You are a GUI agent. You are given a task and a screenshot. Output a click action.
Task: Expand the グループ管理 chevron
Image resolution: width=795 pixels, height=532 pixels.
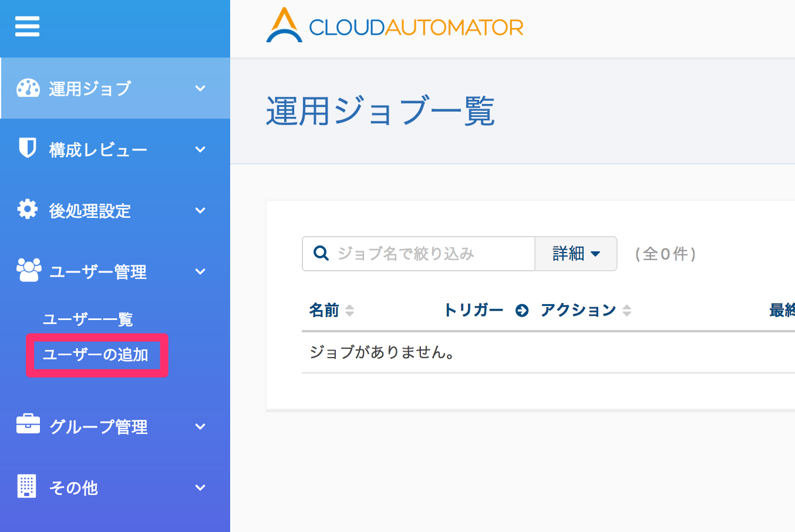click(200, 427)
